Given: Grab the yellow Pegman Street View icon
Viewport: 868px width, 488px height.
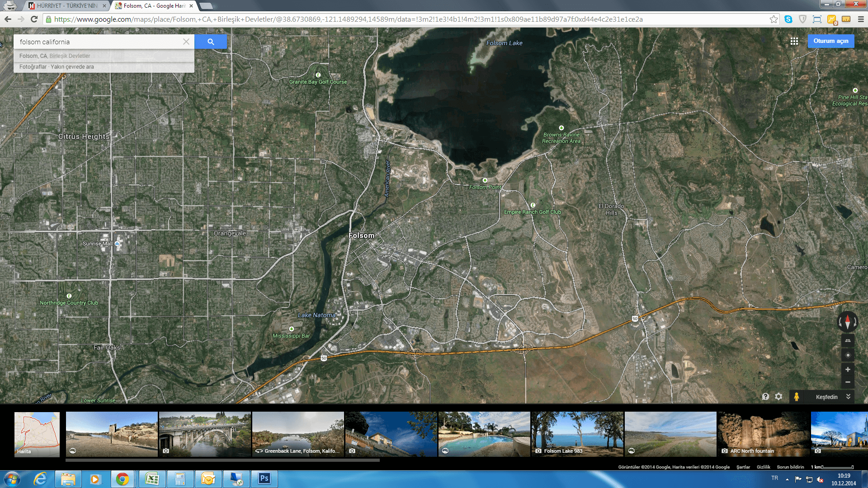Looking at the screenshot, I should (x=797, y=397).
